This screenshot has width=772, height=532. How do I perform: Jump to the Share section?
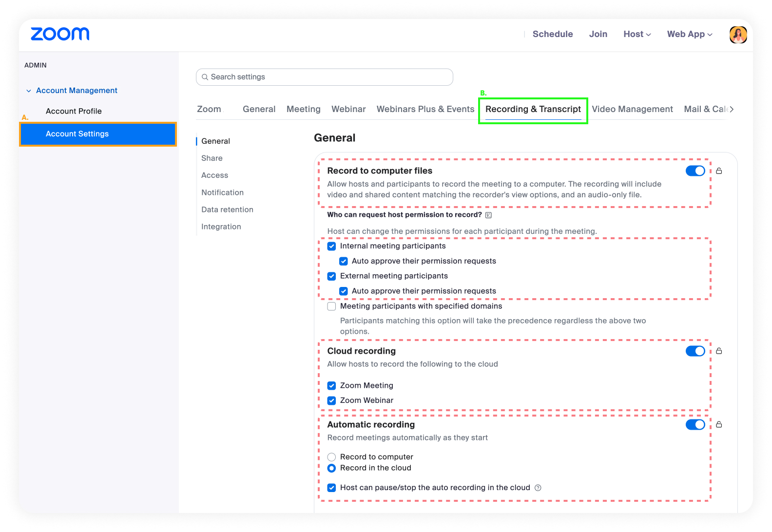pos(212,158)
